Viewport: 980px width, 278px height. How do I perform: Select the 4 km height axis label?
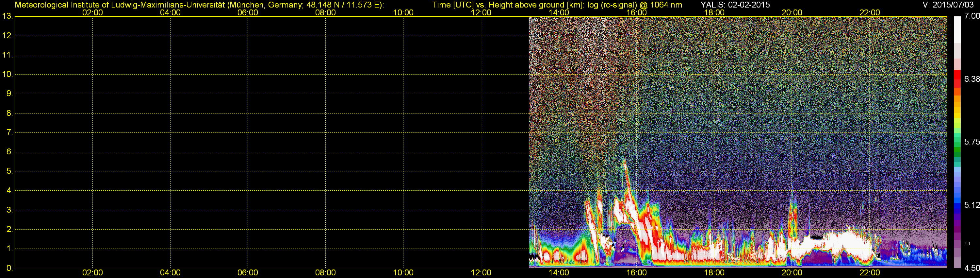(x=9, y=191)
